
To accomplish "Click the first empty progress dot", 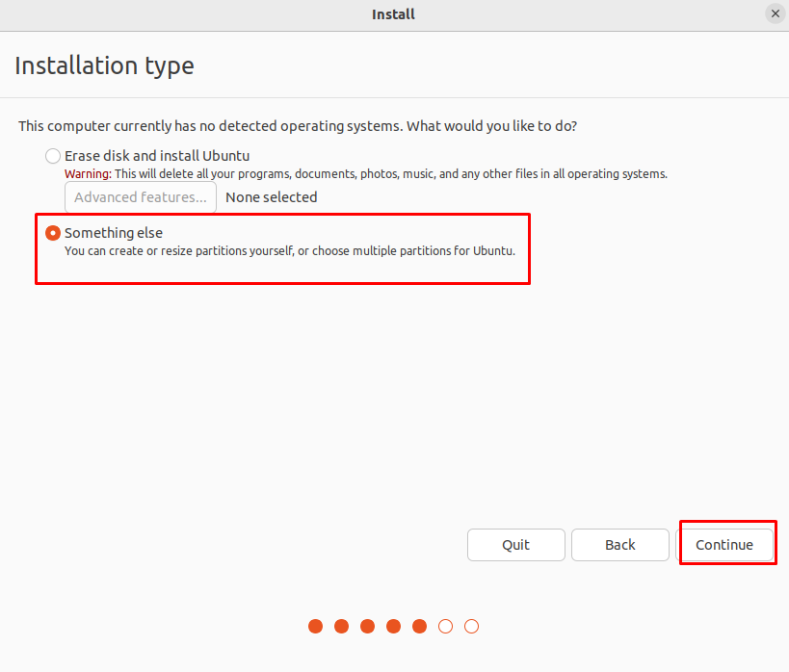I will [446, 627].
